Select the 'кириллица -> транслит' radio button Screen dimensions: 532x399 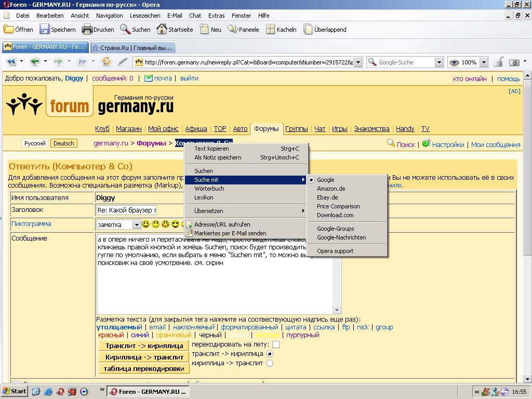[x=270, y=363]
